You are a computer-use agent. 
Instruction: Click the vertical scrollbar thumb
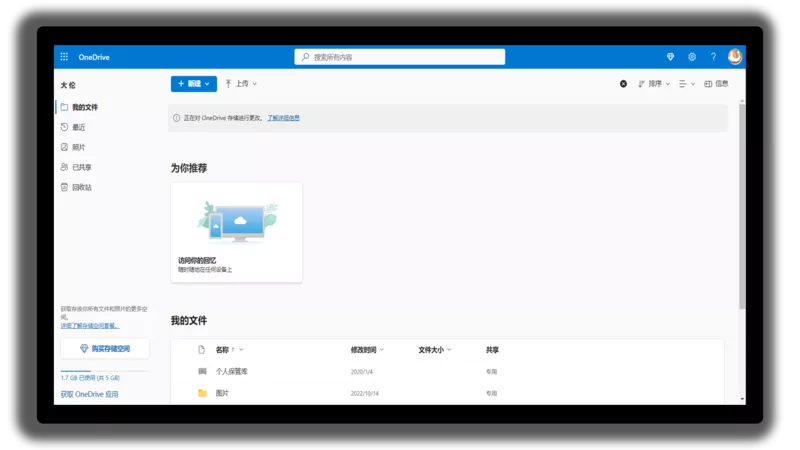[x=742, y=207]
